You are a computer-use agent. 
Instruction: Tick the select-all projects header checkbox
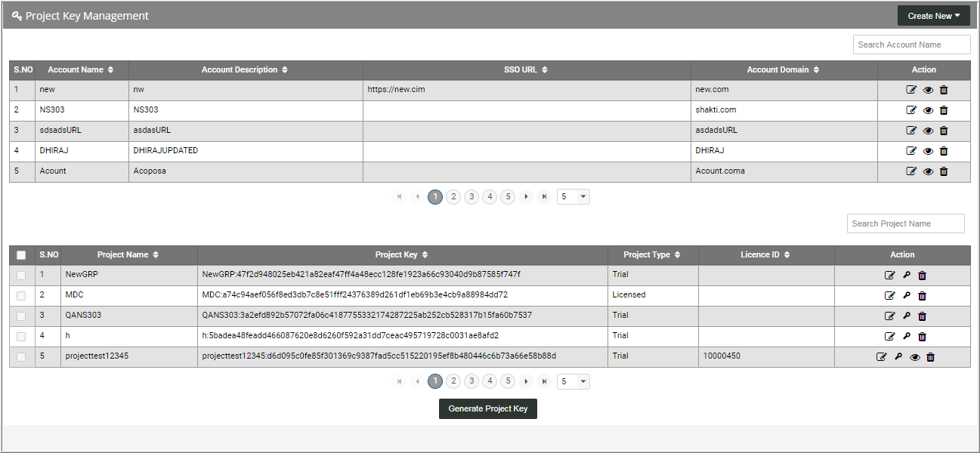point(21,255)
